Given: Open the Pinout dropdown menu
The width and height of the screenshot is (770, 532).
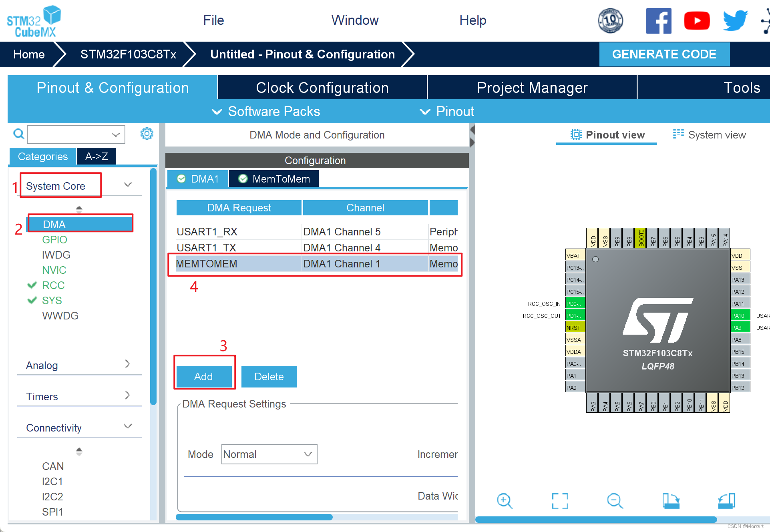Looking at the screenshot, I should click(x=447, y=111).
